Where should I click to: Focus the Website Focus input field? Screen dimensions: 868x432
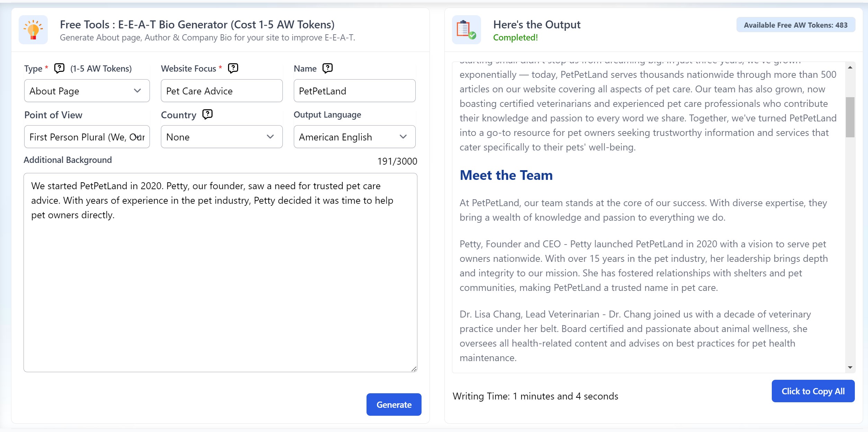(x=221, y=91)
